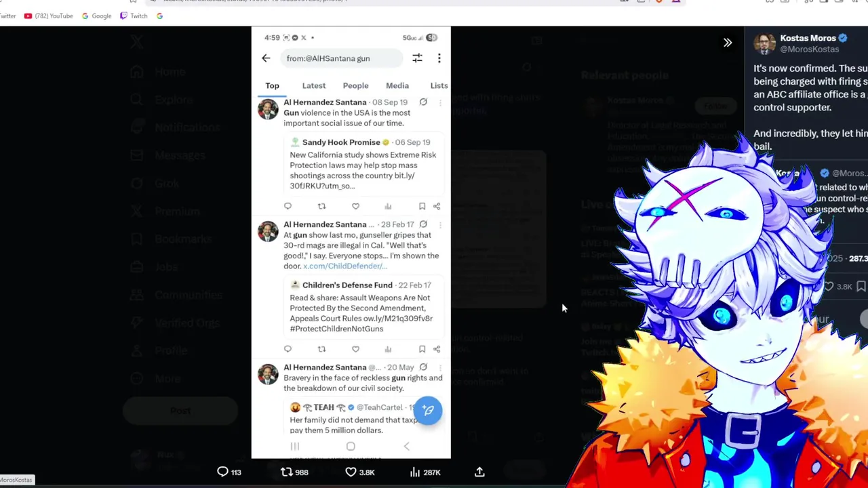
Task: Click the search filter sliders icon
Action: tap(417, 58)
